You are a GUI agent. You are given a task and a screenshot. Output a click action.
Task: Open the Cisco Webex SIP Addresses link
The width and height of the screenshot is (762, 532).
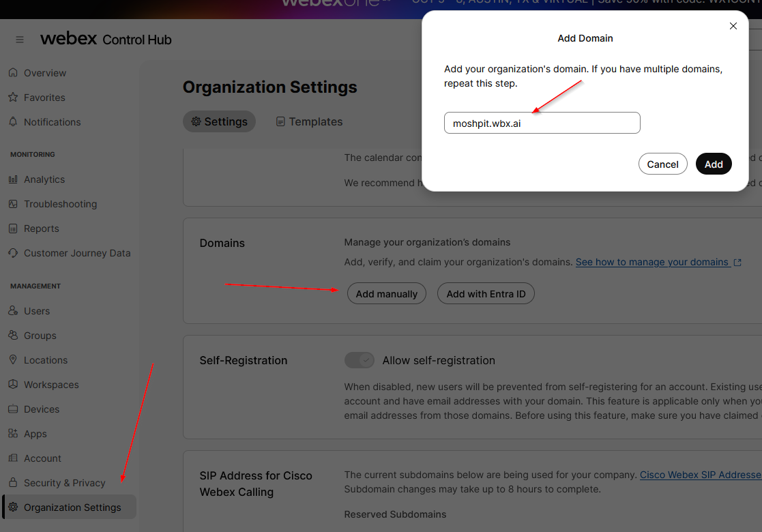click(x=701, y=475)
